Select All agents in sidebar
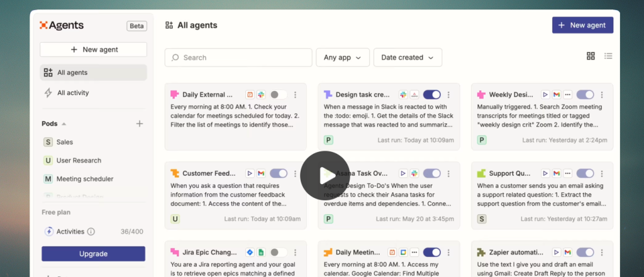This screenshot has height=277, width=644. coord(93,73)
